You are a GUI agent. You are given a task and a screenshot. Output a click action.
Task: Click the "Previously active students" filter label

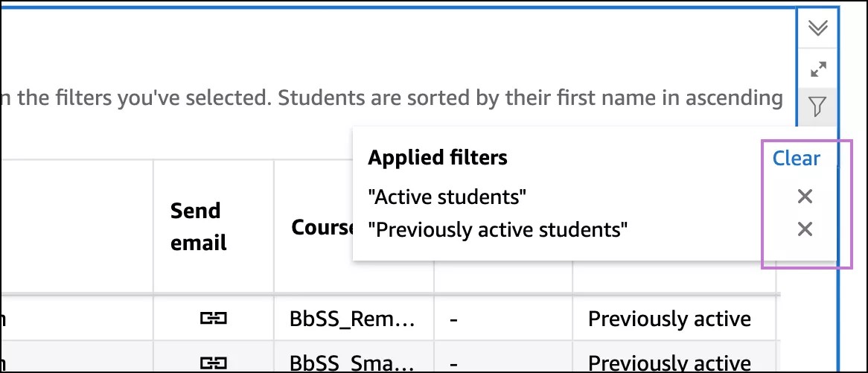coord(497,229)
